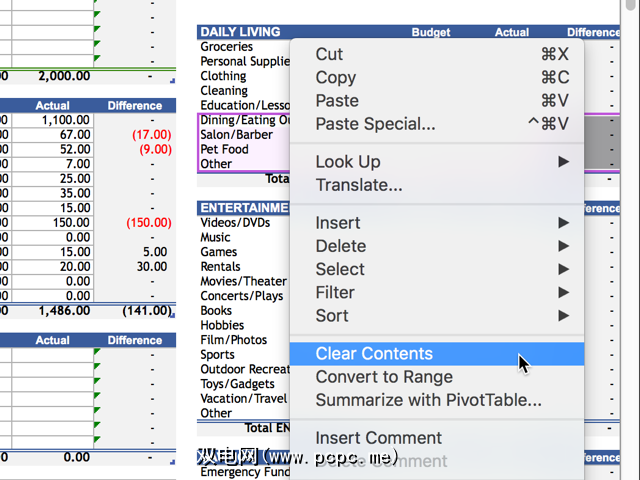Image resolution: width=640 pixels, height=480 pixels.
Task: Click the Toys/Gadgets cell
Action: [x=238, y=384]
